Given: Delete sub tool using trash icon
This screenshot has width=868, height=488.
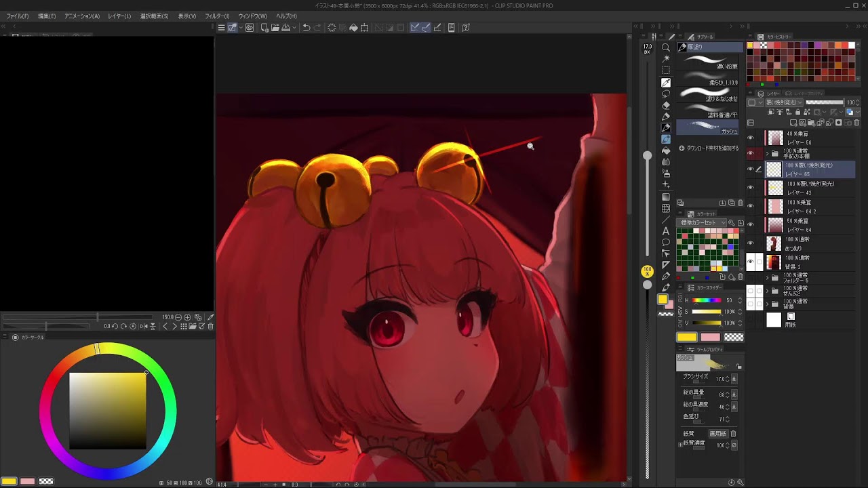Looking at the screenshot, I should click(x=740, y=203).
